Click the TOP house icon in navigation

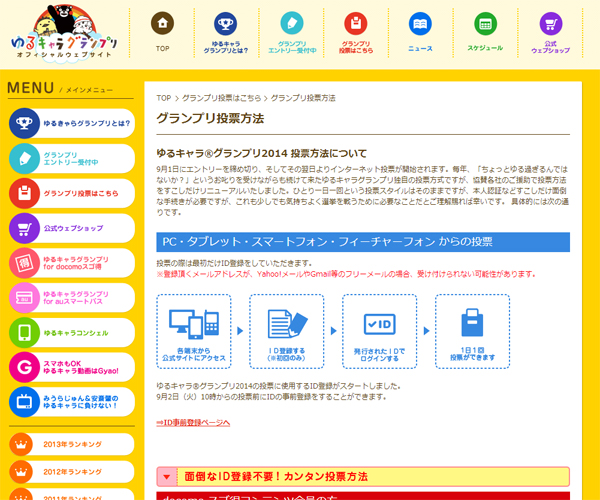coord(163,24)
